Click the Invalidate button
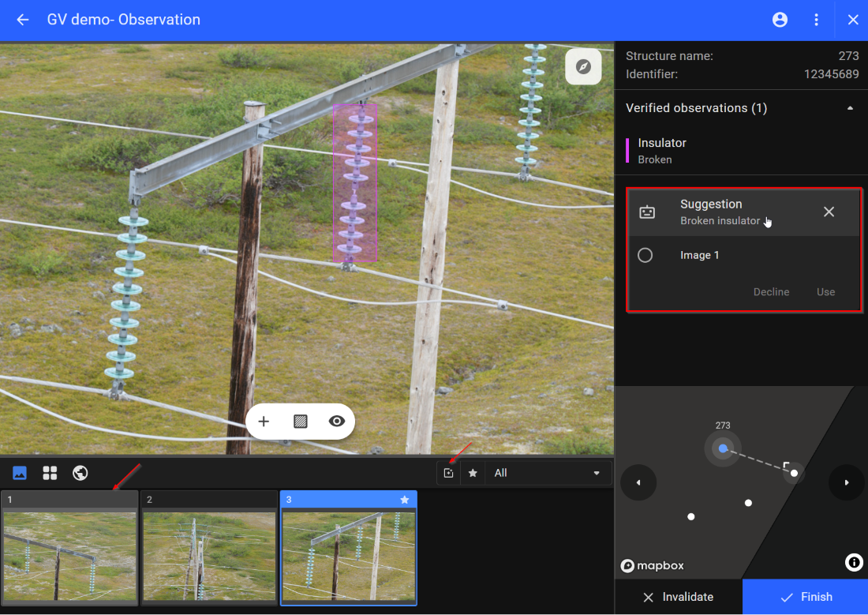868x615 pixels. pyautogui.click(x=678, y=597)
